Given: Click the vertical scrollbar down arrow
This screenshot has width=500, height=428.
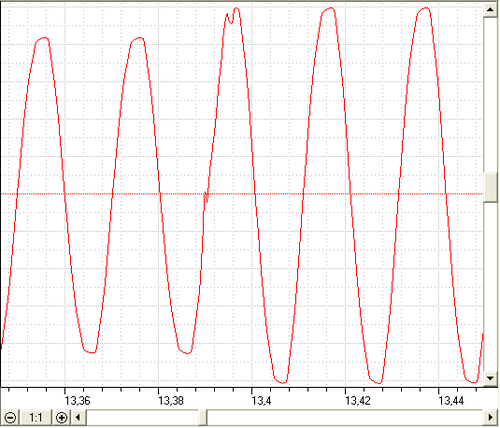Looking at the screenshot, I should [490, 378].
